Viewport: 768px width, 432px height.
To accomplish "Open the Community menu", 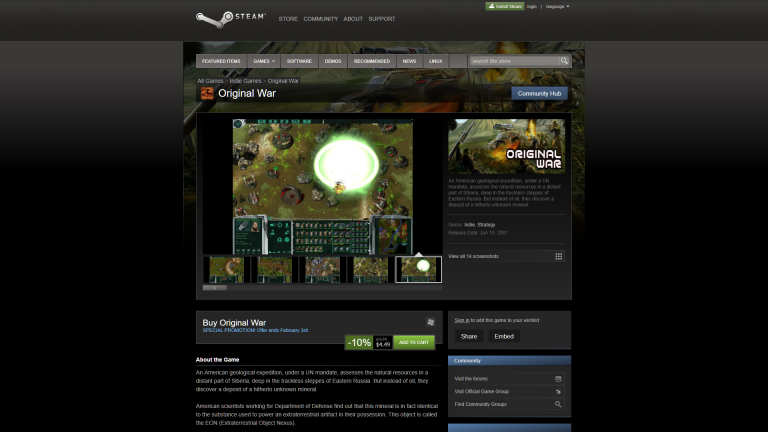I will point(320,19).
